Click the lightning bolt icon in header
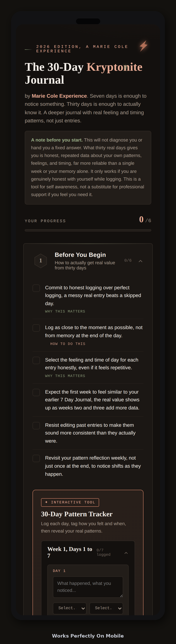Image resolution: width=176 pixels, height=644 pixels. tap(143, 46)
